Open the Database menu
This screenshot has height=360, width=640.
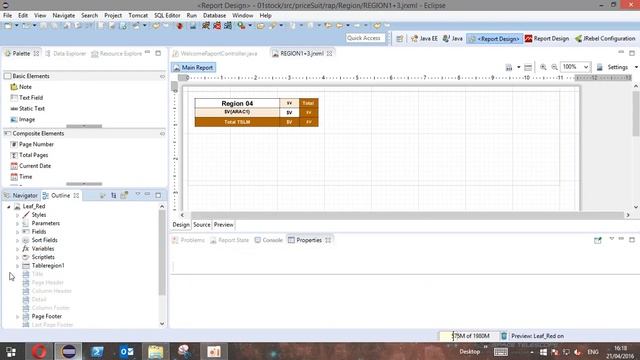[x=214, y=16]
